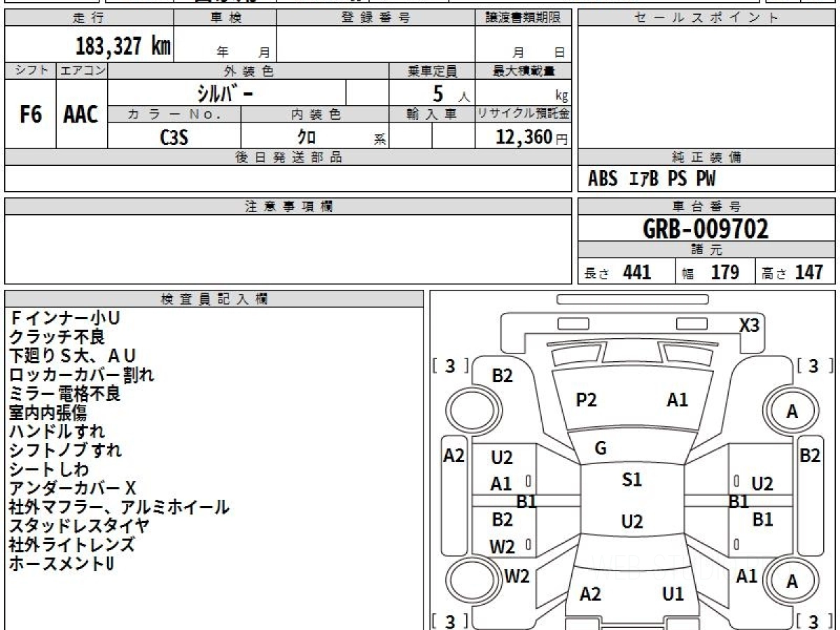Select the note クラッチ不良

pyautogui.click(x=57, y=337)
